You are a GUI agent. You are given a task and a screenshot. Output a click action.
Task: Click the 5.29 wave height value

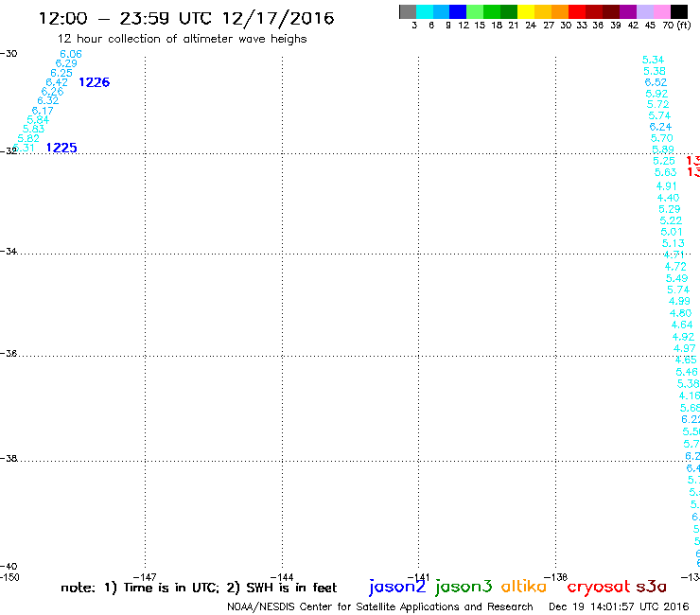[669, 209]
